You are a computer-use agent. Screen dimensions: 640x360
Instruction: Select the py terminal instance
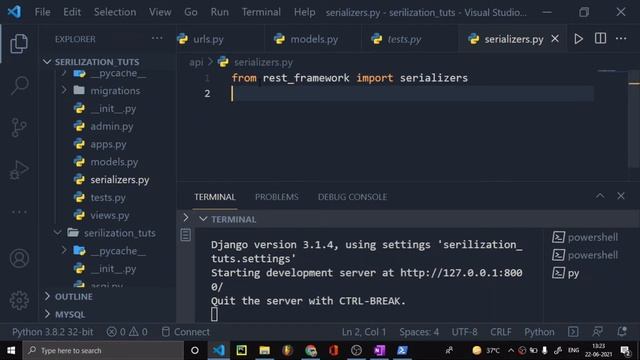pyautogui.click(x=566, y=273)
